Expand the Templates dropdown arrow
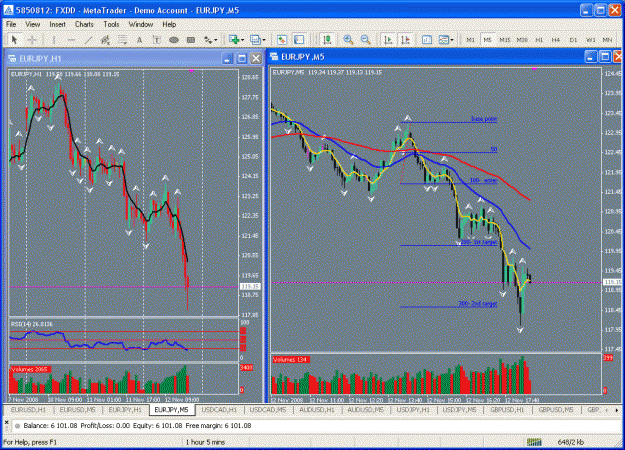The width and height of the screenshot is (625, 450). 452,40
